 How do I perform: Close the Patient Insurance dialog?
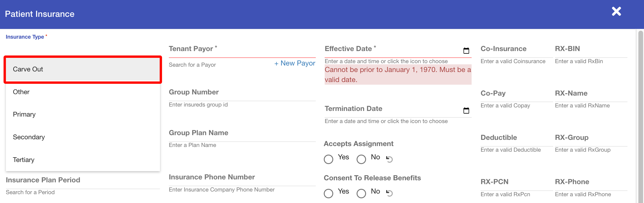tap(616, 12)
